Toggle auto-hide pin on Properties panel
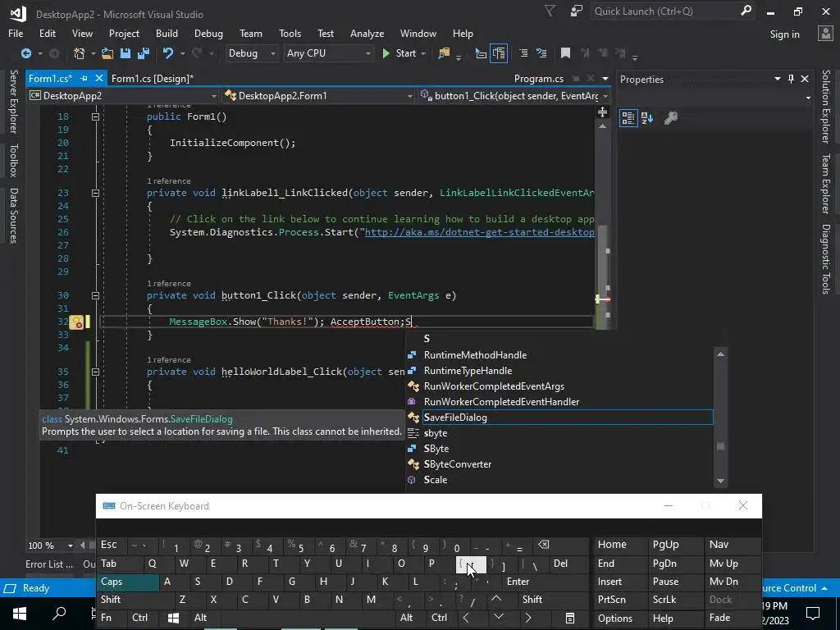This screenshot has width=840, height=630. pos(792,79)
